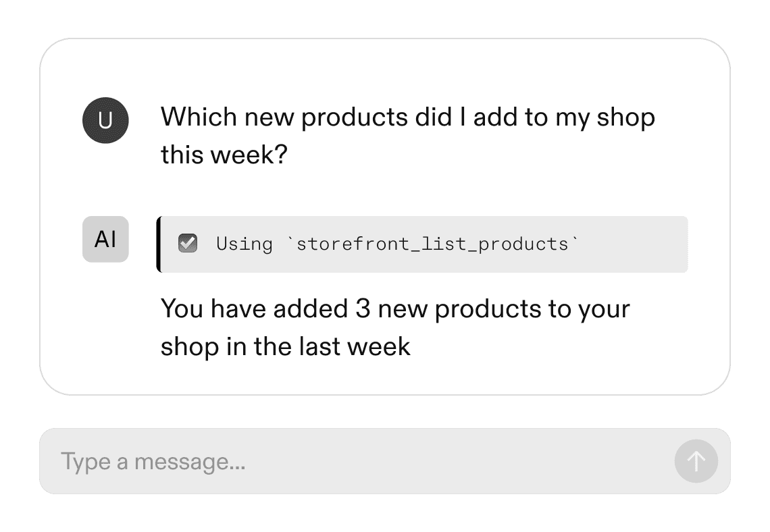Click the teal background below the message bar
This screenshot has width=770, height=532.
tap(385, 514)
